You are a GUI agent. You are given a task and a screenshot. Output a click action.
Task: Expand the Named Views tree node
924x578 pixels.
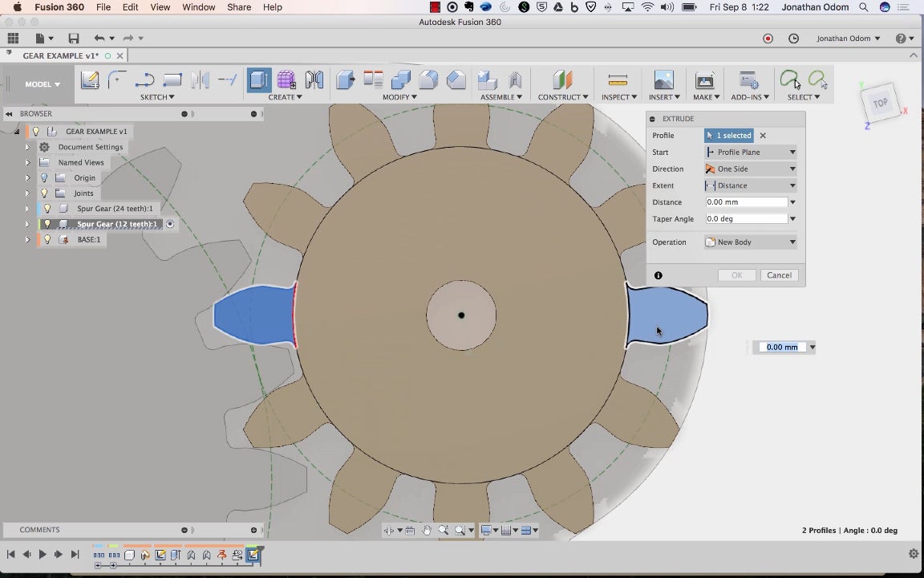(x=27, y=163)
